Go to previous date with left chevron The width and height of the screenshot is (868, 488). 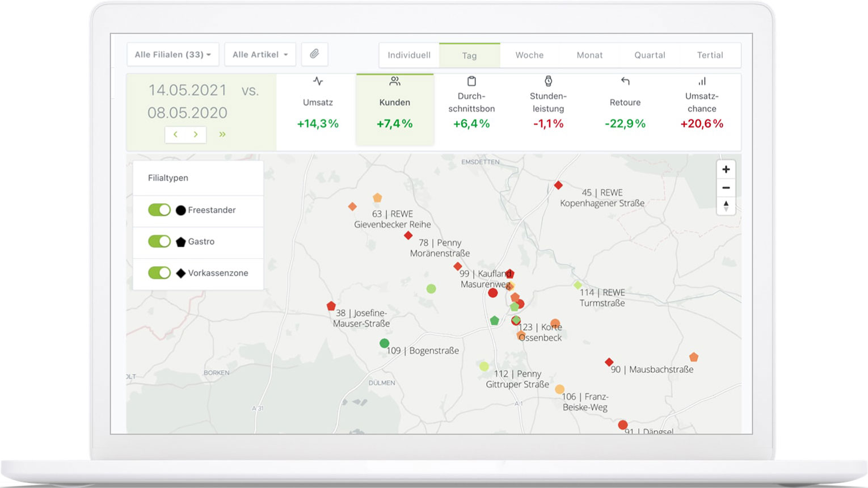pyautogui.click(x=175, y=134)
